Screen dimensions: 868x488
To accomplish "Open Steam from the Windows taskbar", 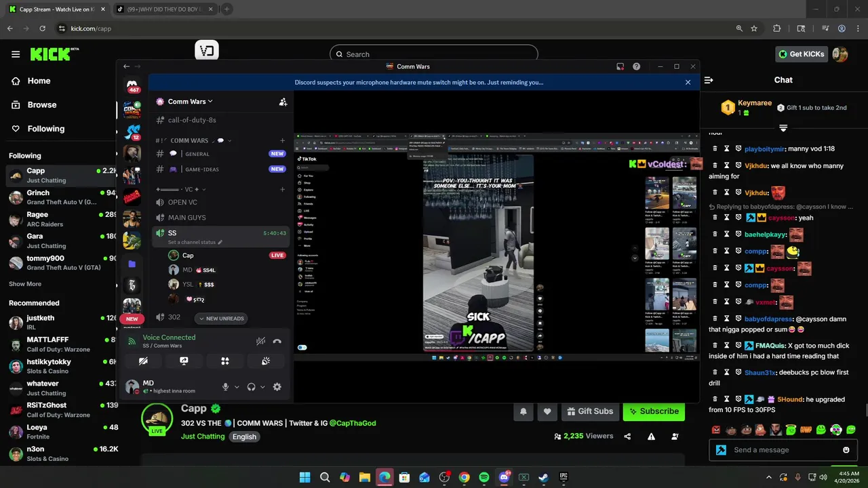I will [x=543, y=477].
